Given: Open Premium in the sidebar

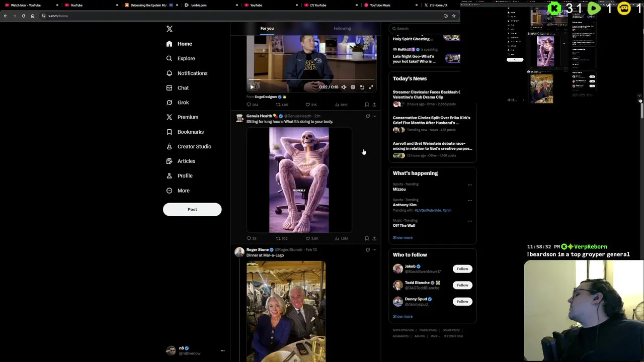Looking at the screenshot, I should (x=182, y=117).
